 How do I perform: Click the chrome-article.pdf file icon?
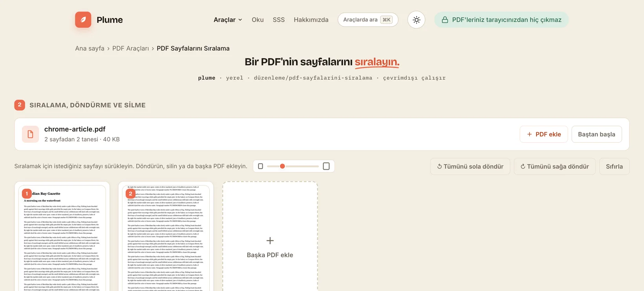[30, 134]
